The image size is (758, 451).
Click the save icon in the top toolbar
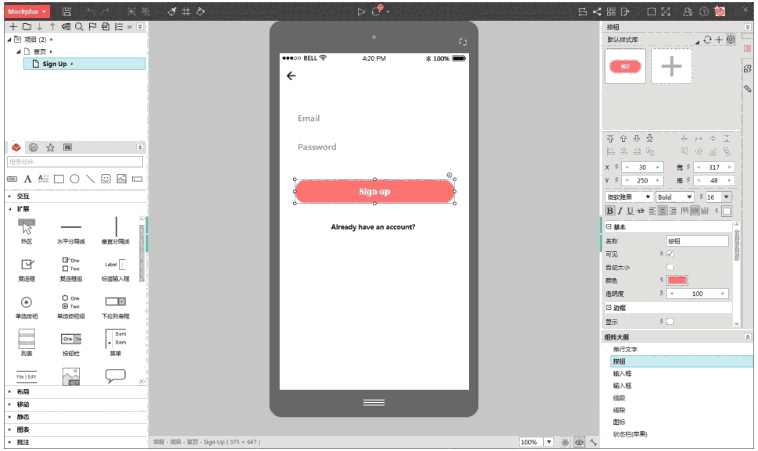(x=67, y=12)
